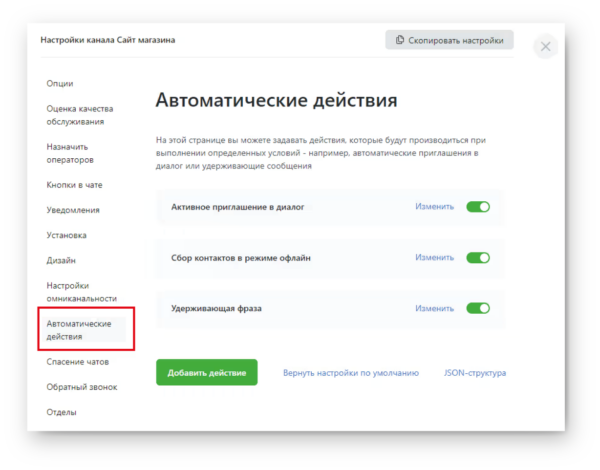This screenshot has height=470, width=600.
Task: Go to Спасение чатов
Action: (x=78, y=362)
